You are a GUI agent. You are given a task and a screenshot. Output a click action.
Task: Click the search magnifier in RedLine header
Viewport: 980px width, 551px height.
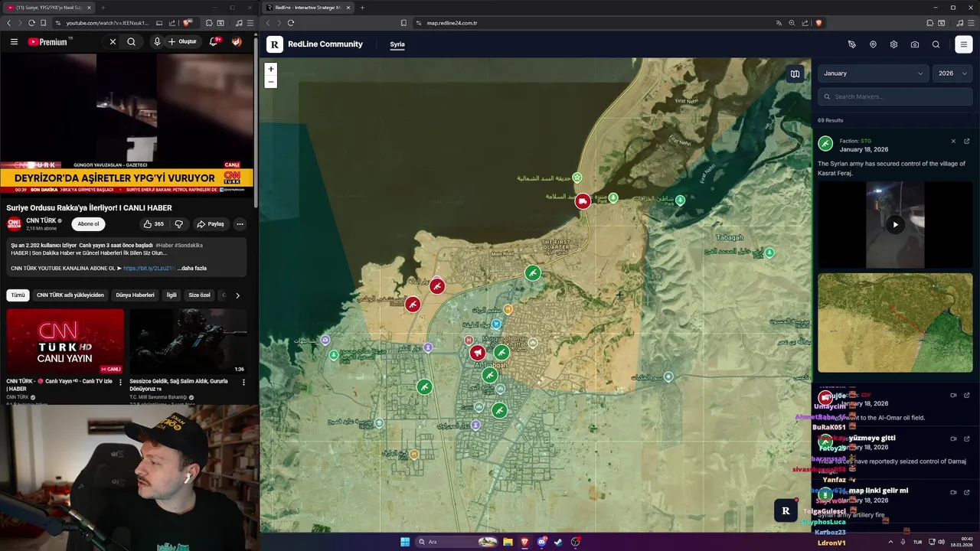pos(936,44)
